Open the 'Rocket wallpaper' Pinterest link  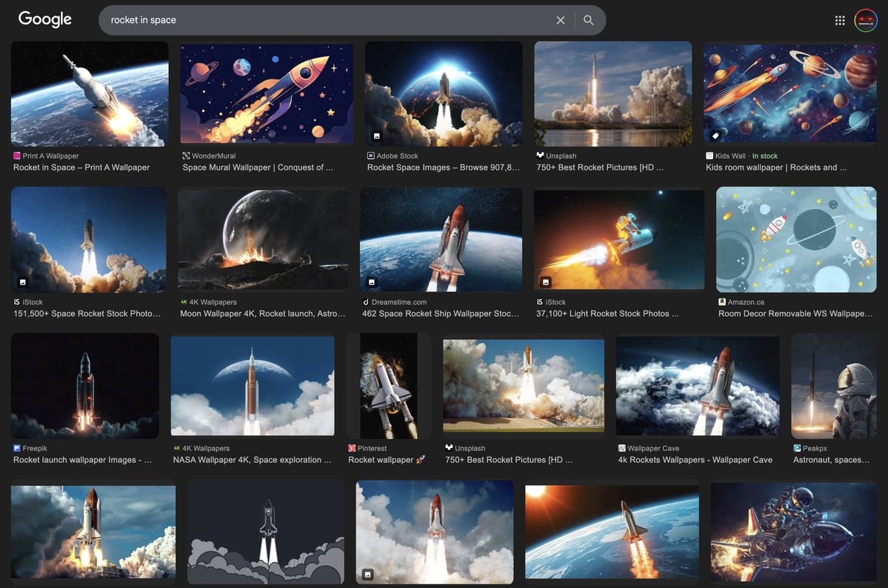[387, 460]
